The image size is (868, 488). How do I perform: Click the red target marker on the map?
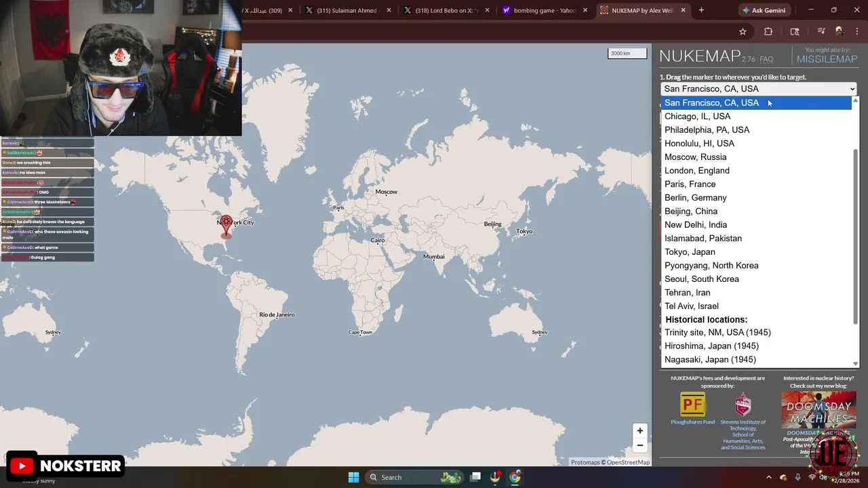226,226
